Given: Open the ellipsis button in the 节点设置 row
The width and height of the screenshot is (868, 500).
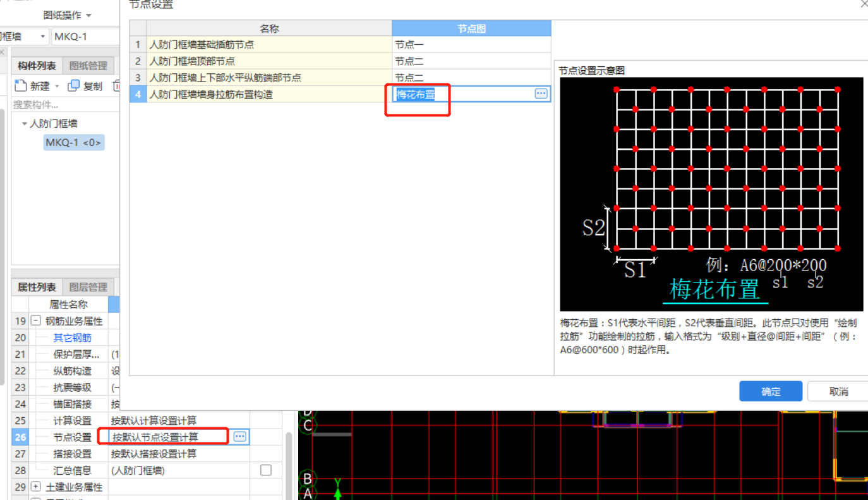Looking at the screenshot, I should [x=239, y=436].
